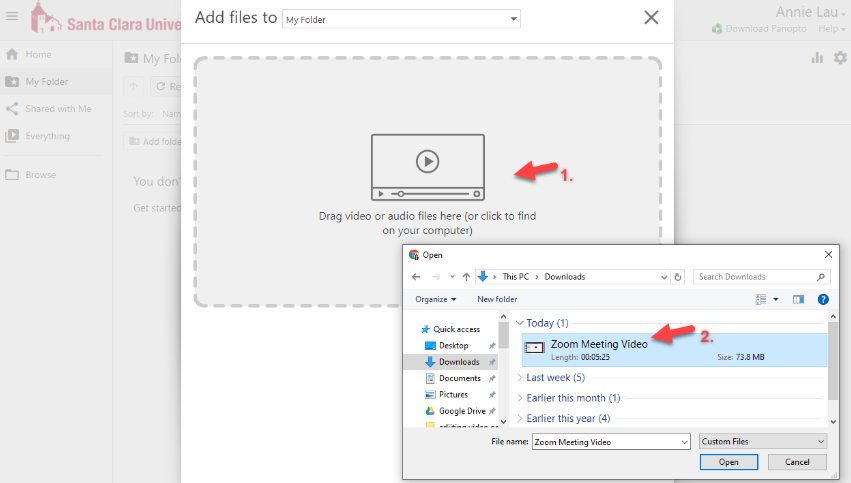This screenshot has width=851, height=483.
Task: Open the stats bar chart icon
Action: click(817, 58)
